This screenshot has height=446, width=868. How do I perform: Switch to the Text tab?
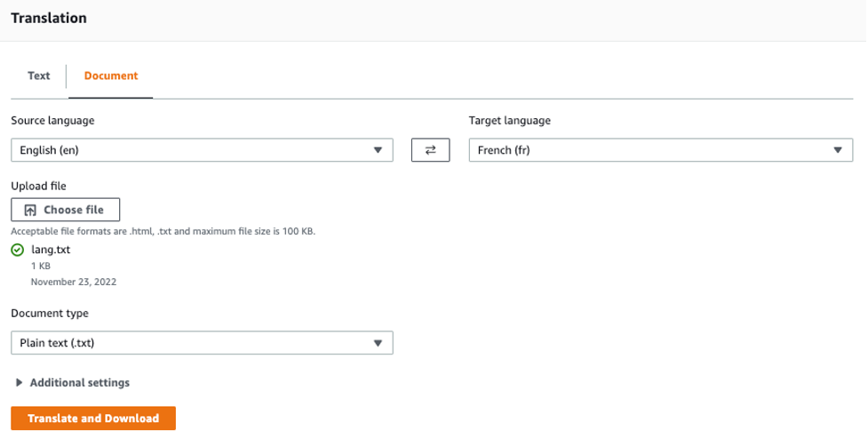point(39,76)
